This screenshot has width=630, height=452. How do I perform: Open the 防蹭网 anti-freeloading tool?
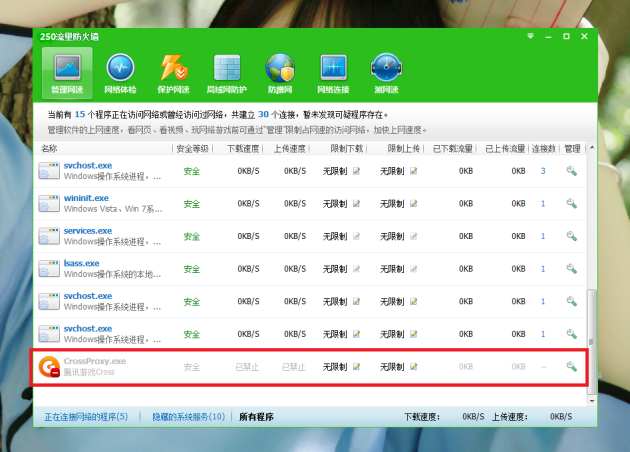280,73
